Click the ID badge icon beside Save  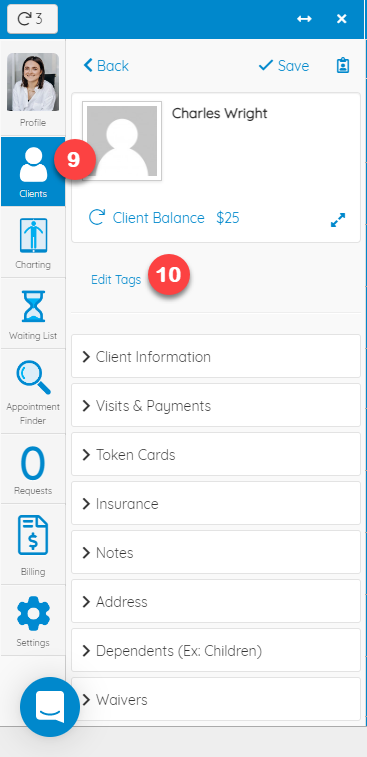(343, 66)
